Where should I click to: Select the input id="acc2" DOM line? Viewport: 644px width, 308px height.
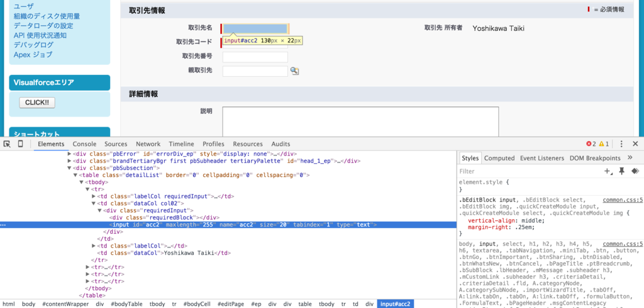243,225
